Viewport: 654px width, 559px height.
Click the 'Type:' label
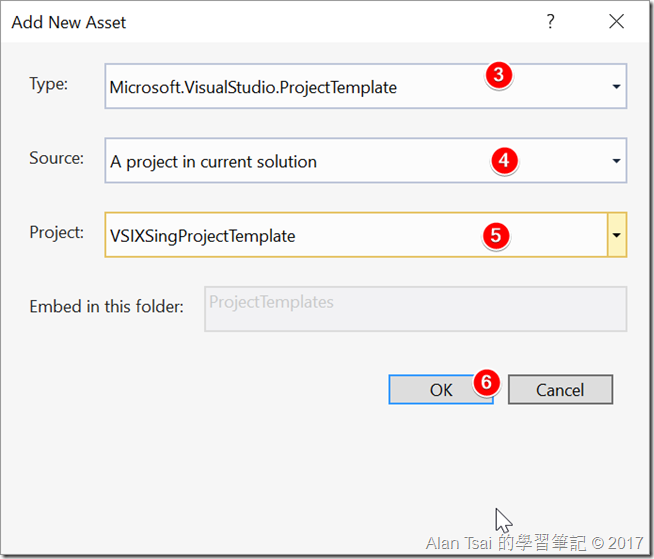[49, 84]
